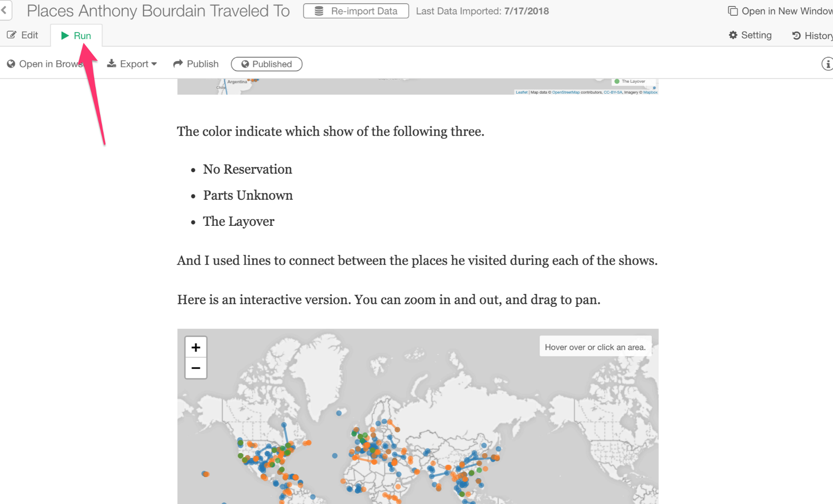Image resolution: width=833 pixels, height=504 pixels.
Task: Expand the Export dropdown
Action: click(x=132, y=64)
